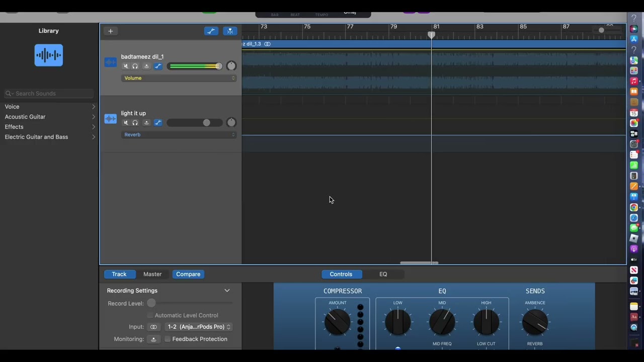Open Launchpad from the dock
This screenshot has height=362, width=644.
pyautogui.click(x=634, y=70)
